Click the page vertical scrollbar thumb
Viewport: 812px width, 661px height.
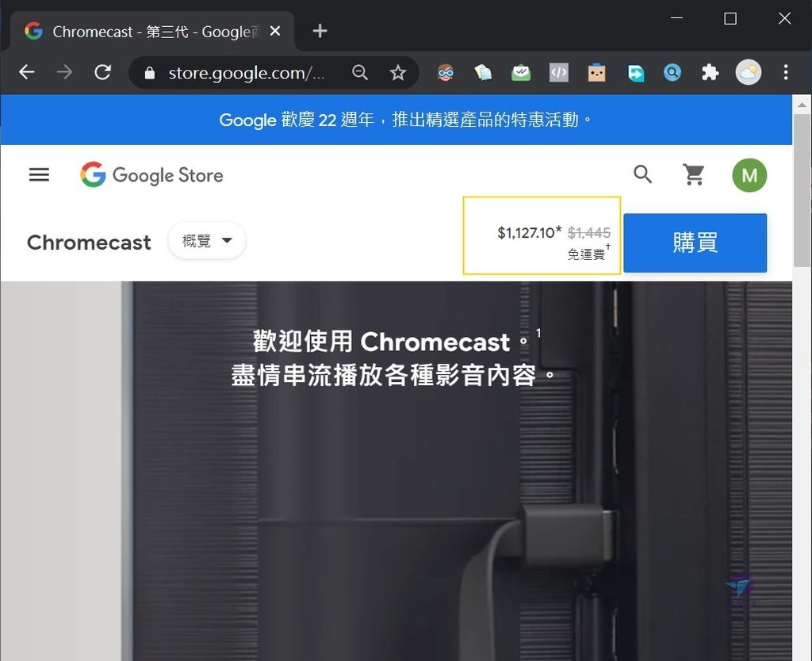pos(802,190)
